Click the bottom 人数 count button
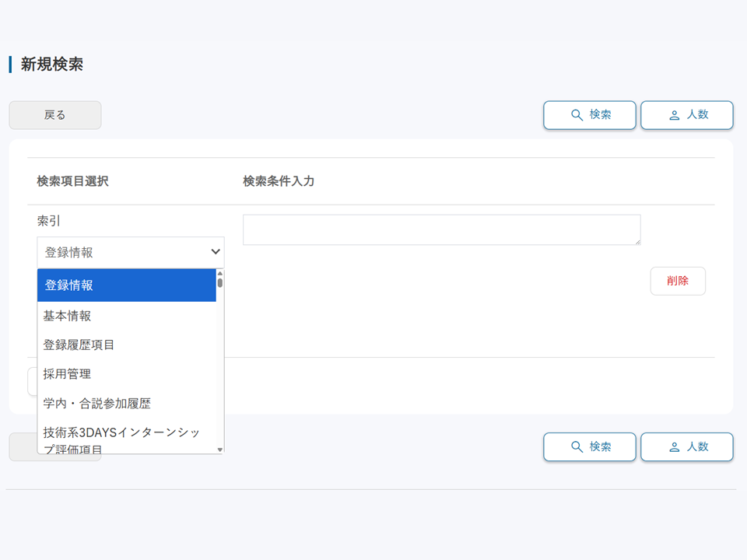747x560 pixels. point(686,446)
